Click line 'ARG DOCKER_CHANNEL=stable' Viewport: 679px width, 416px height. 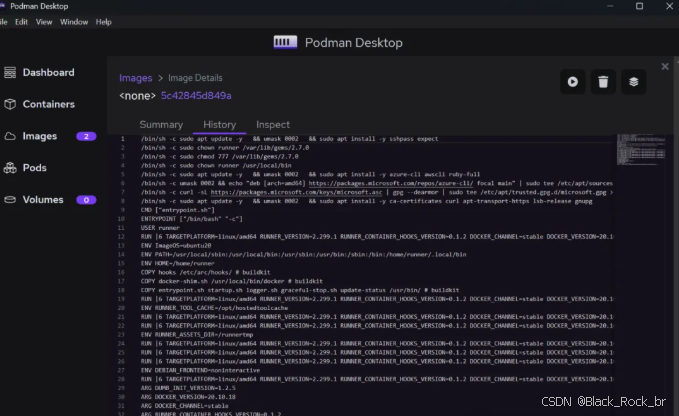(x=184, y=406)
